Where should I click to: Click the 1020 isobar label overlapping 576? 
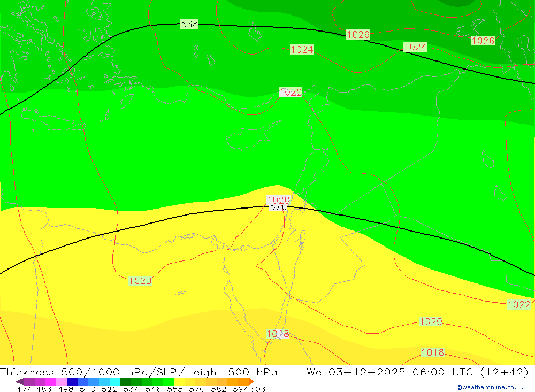[x=278, y=200]
